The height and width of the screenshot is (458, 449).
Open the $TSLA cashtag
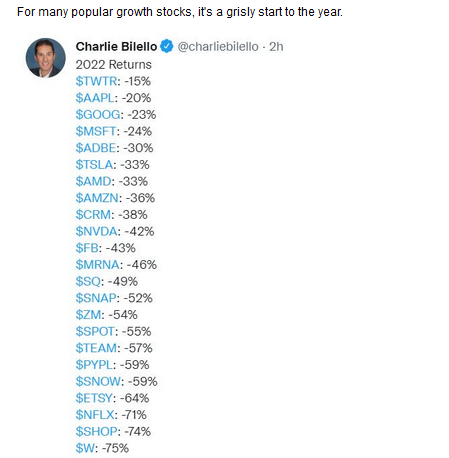(94, 165)
